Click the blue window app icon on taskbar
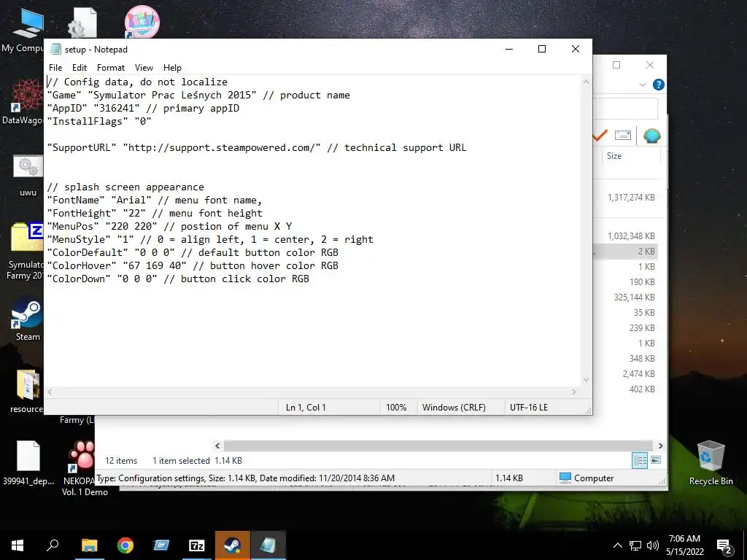Viewport: 747px width, 560px height. (161, 545)
